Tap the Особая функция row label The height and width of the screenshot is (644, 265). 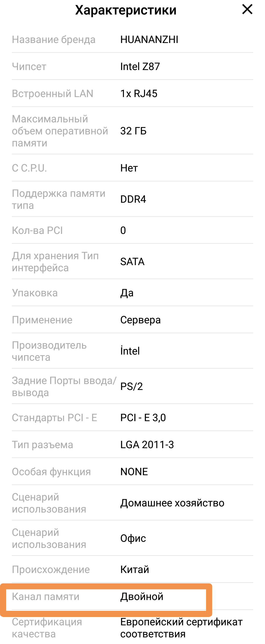coord(51,472)
